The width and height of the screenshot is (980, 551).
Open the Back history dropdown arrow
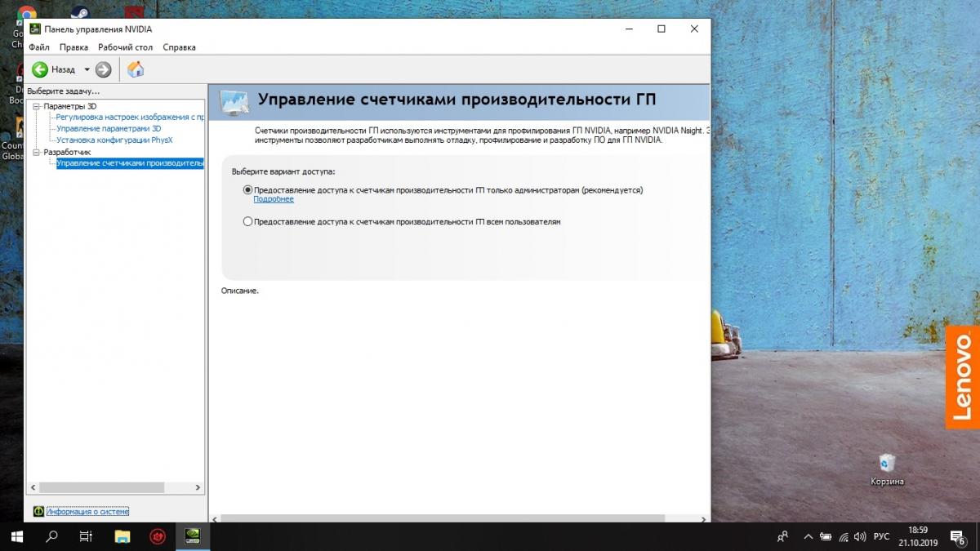pyautogui.click(x=87, y=69)
